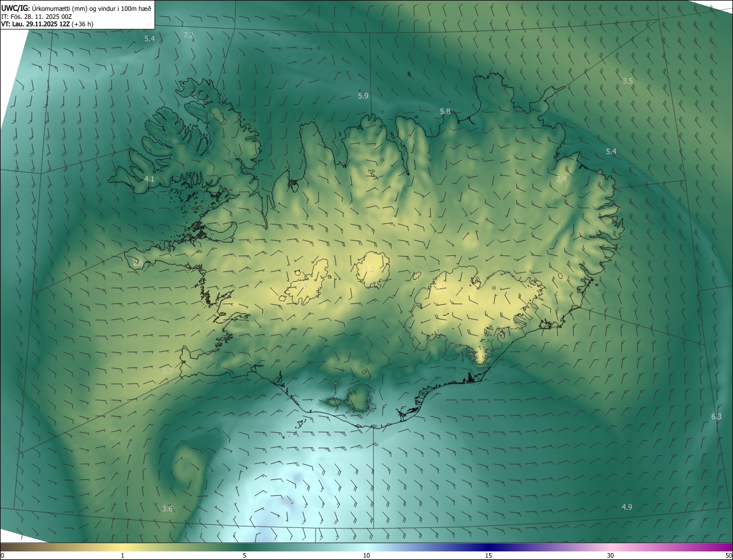Click the 1 tick on the colour scale
This screenshot has height=560, width=733.
(123, 555)
